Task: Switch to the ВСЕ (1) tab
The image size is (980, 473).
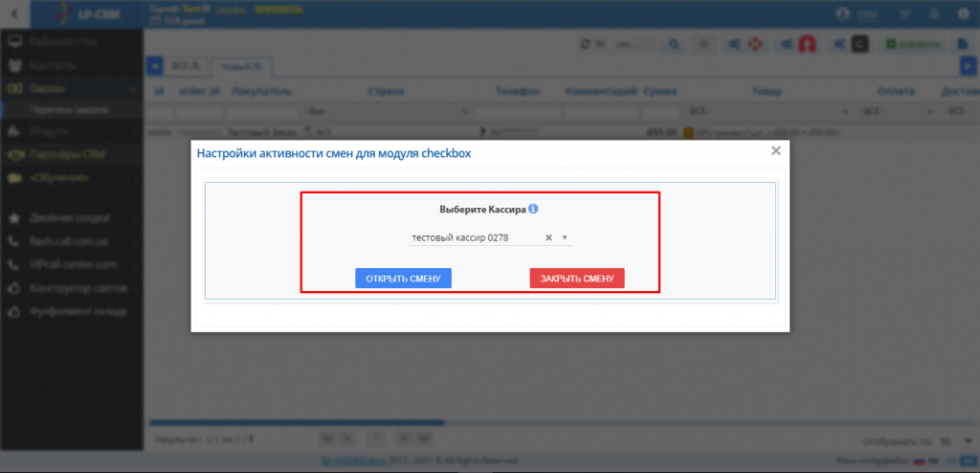Action: 187,66
